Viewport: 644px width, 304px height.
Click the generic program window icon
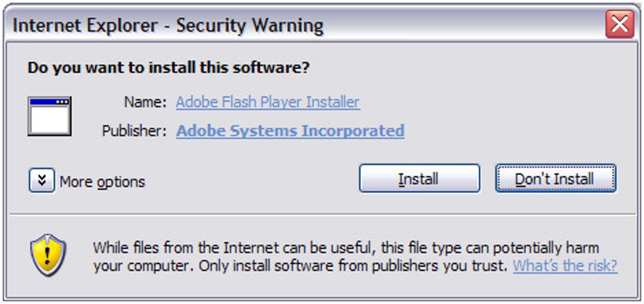pos(49,116)
